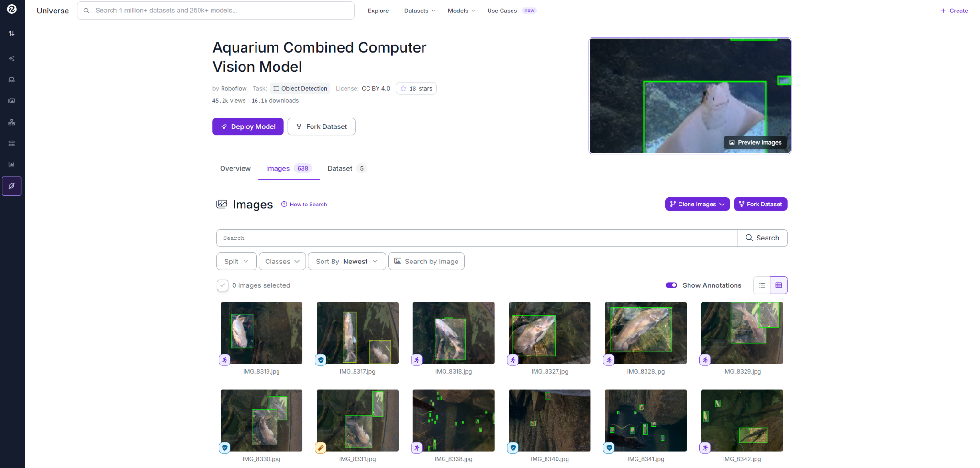Open the Sort By Newest dropdown
Image resolution: width=980 pixels, height=468 pixels.
tap(347, 261)
